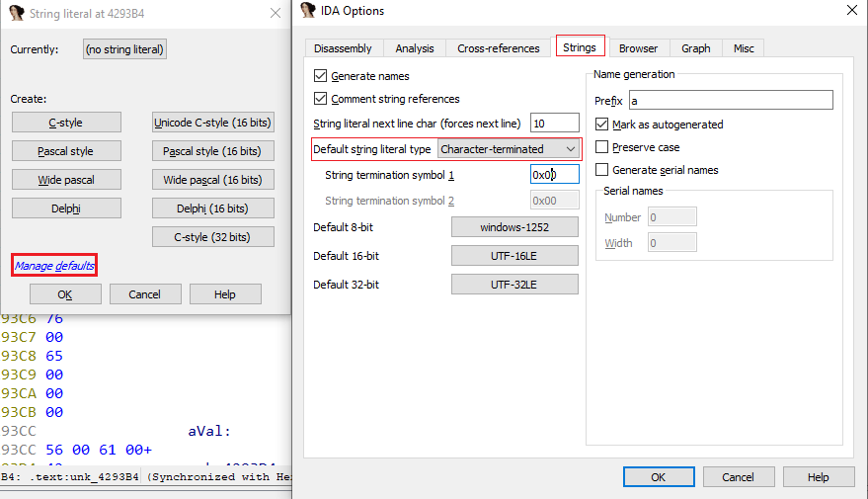
Task: Select the Pascal style button
Action: pos(66,151)
